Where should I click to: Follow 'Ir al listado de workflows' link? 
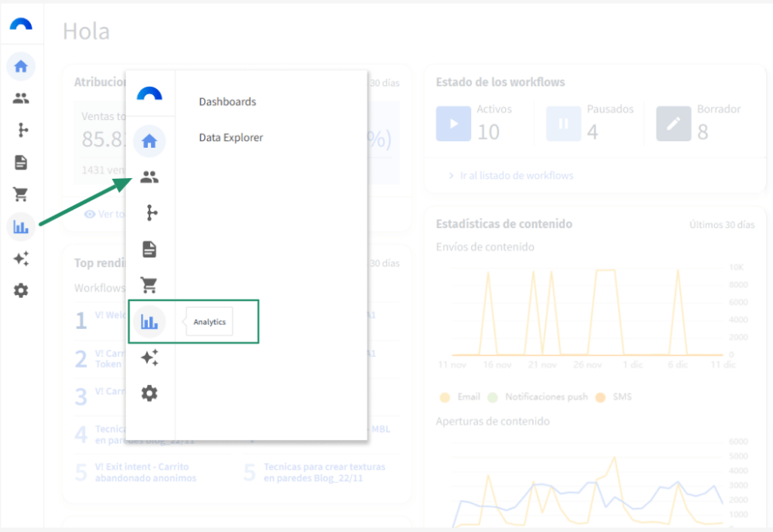[516, 175]
